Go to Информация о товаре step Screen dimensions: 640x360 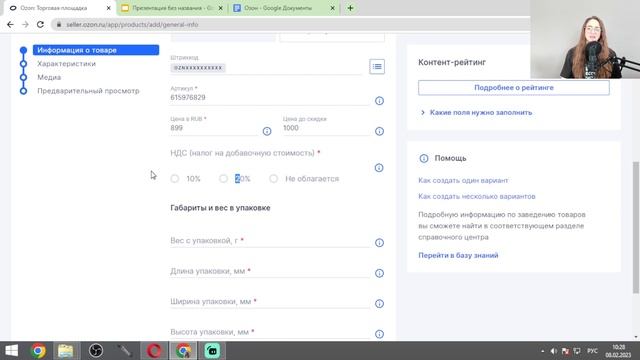pyautogui.click(x=96, y=50)
